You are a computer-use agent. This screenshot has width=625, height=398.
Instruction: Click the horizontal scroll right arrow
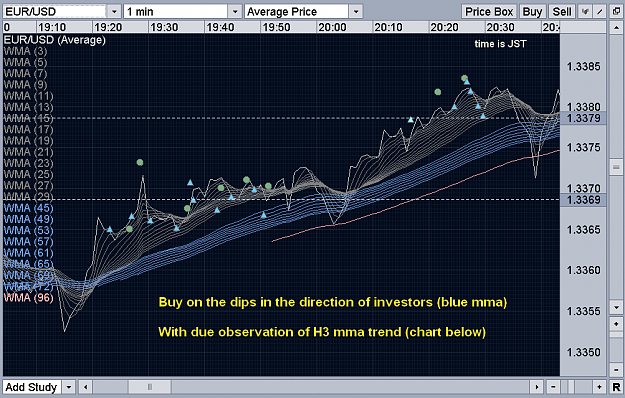[537, 387]
